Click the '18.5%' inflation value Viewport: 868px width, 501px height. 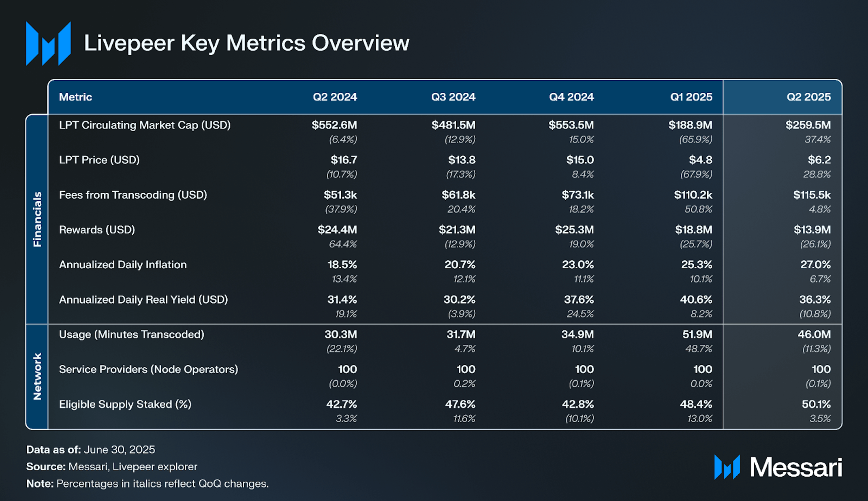342,264
